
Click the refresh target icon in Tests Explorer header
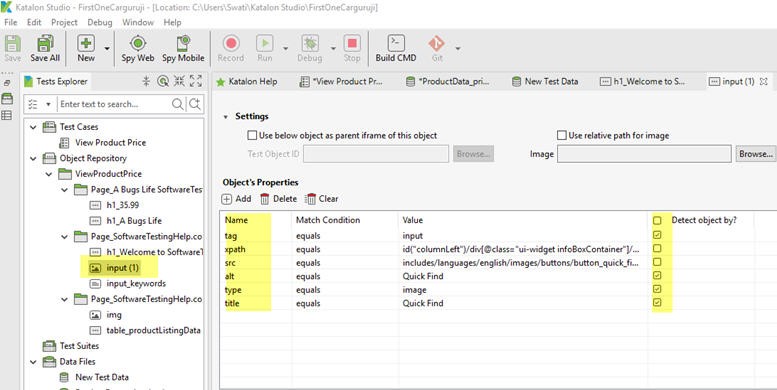coord(163,81)
